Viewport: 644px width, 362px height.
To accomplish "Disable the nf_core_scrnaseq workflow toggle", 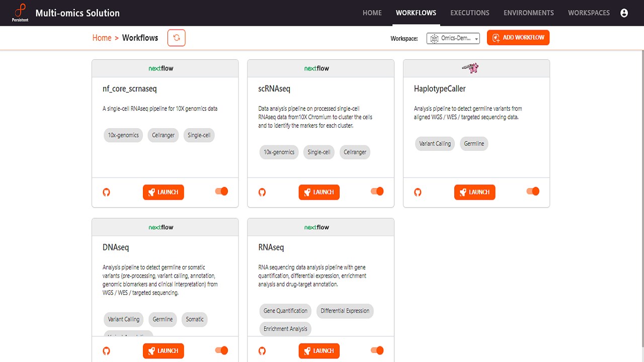I will tap(221, 191).
